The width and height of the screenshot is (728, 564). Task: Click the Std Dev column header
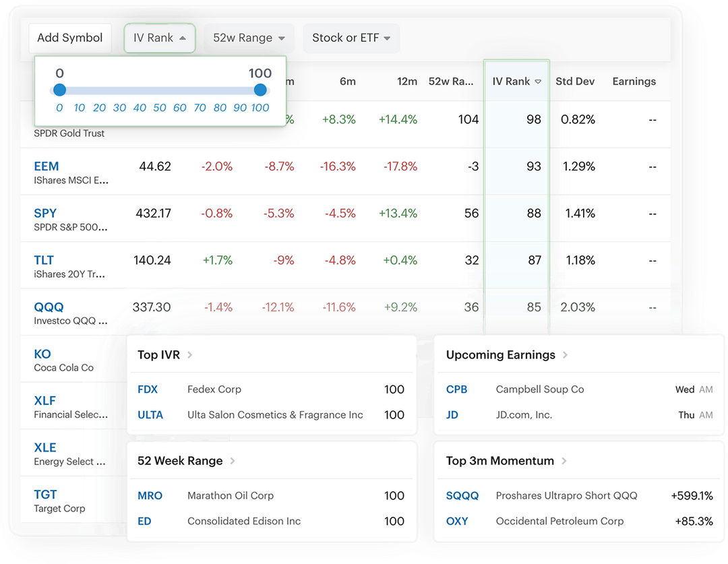[576, 81]
